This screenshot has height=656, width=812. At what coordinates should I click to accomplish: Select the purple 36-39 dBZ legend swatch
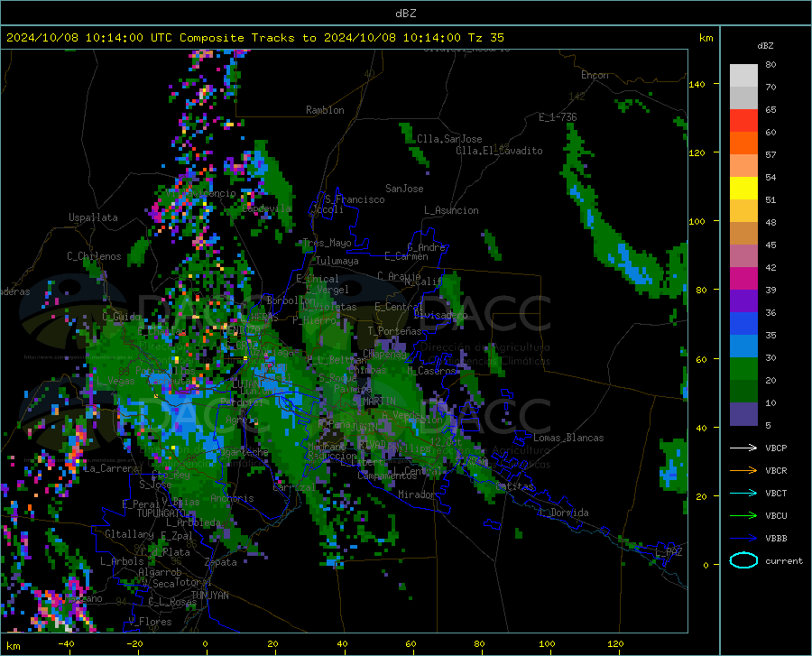(743, 301)
